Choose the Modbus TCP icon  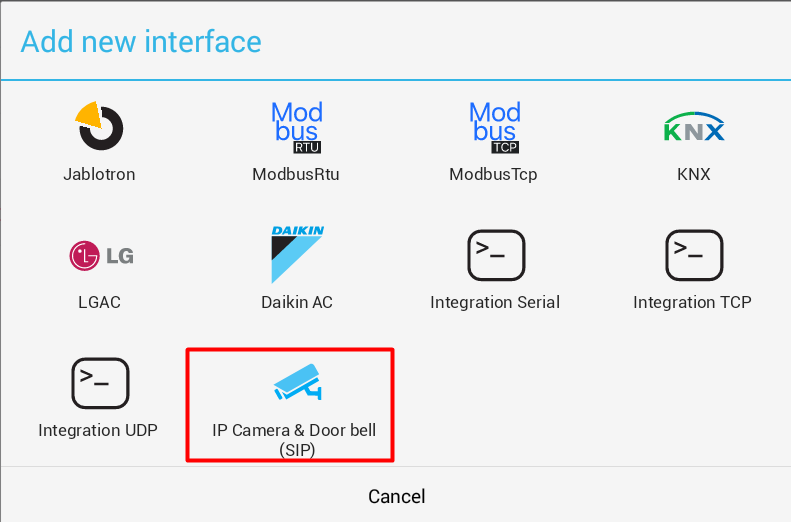pos(494,127)
